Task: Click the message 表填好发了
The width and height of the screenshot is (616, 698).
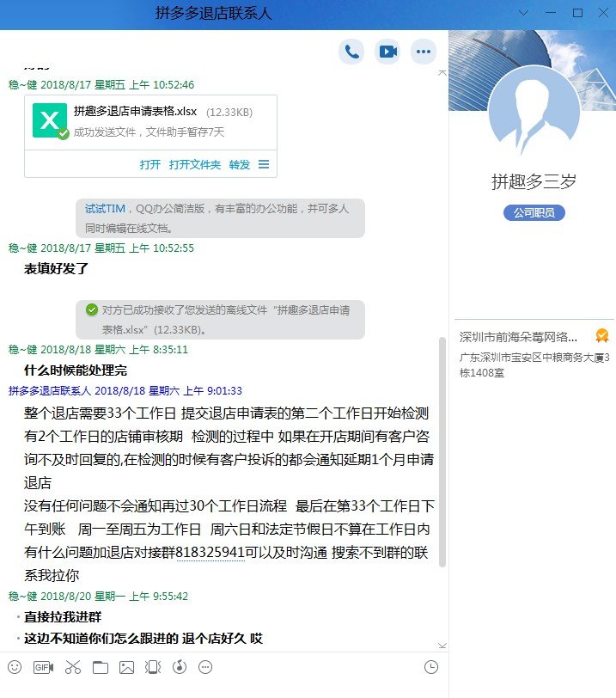Action: click(56, 268)
